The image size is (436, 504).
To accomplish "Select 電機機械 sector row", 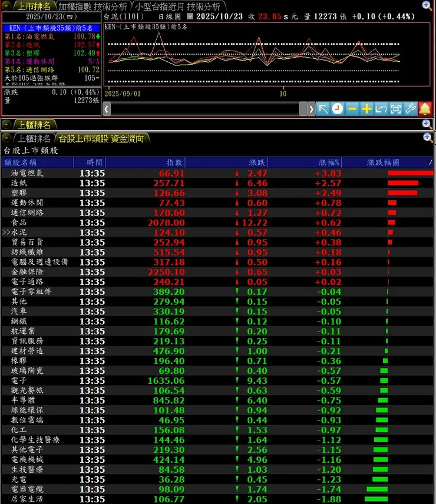I will tap(217, 460).
